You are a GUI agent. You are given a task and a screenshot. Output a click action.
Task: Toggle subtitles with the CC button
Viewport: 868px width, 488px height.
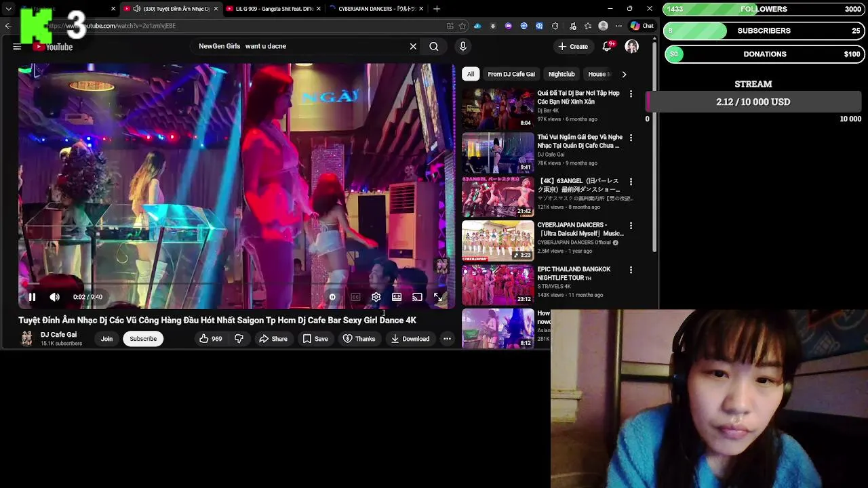(355, 297)
